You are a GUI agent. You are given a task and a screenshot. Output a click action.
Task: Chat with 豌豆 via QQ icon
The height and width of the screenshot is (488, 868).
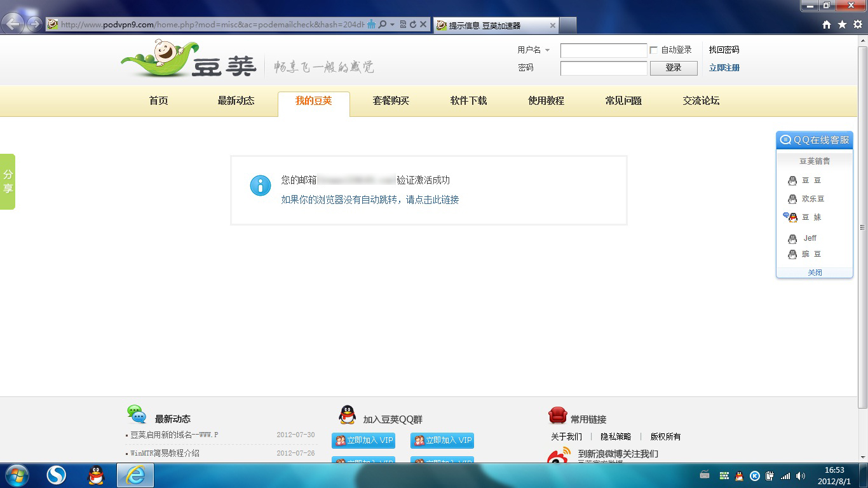792,255
